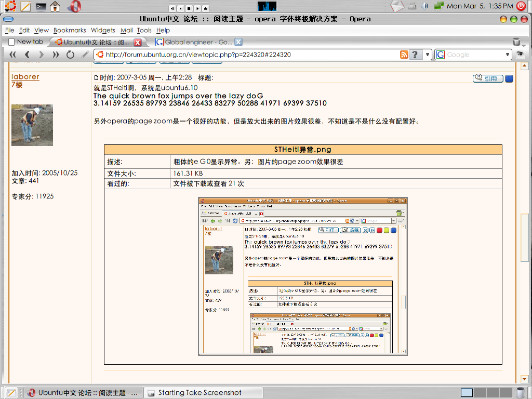Click the question mark icon in address bar
532x399 pixels.
415,55
